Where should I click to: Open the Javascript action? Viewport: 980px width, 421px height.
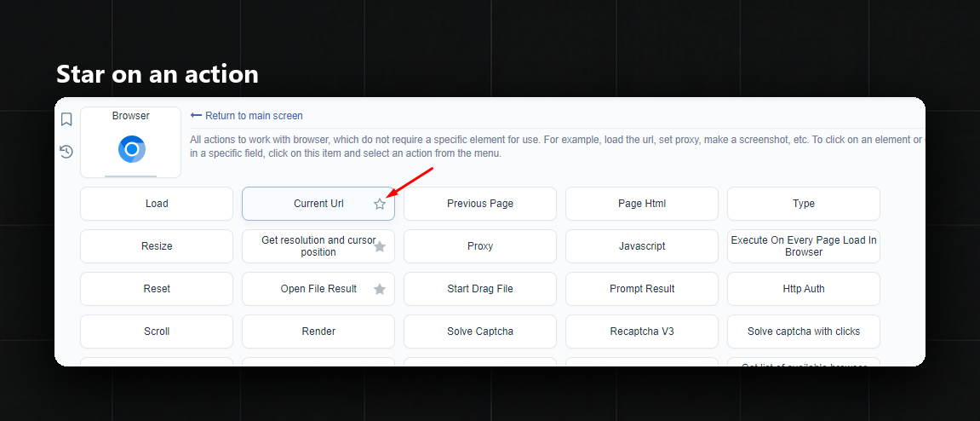tap(642, 245)
